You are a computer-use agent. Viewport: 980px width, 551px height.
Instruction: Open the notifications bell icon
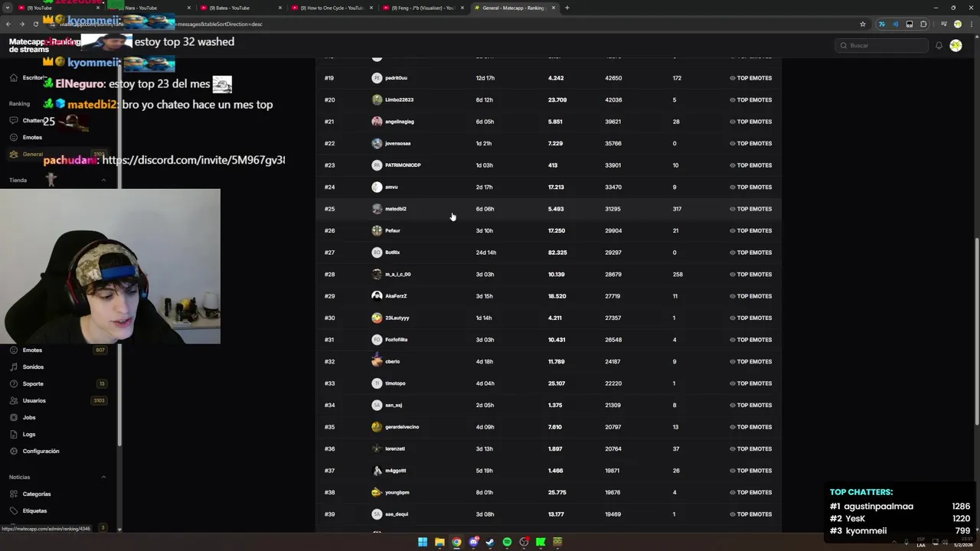(939, 45)
